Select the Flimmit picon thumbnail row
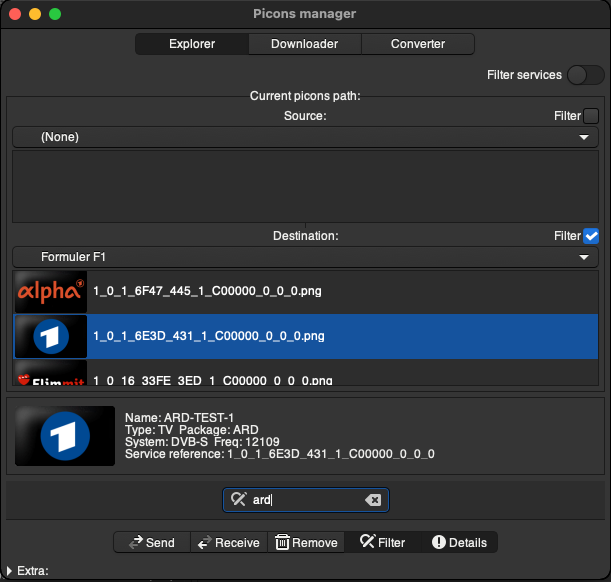611x582 pixels. tap(51, 373)
